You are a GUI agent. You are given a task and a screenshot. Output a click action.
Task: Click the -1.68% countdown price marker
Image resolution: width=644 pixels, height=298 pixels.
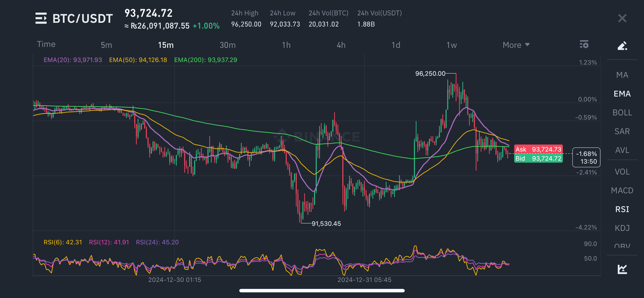coord(586,157)
